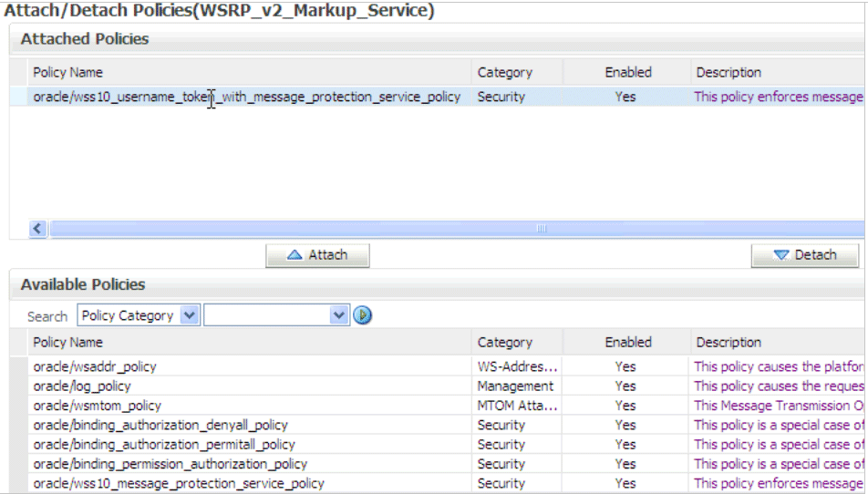Click the Management category cell for log_policy
Viewport: 868px width, 494px height.
517,386
